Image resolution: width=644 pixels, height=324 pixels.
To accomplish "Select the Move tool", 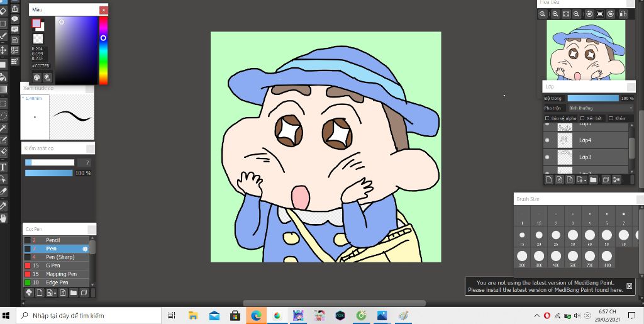I will (3, 50).
